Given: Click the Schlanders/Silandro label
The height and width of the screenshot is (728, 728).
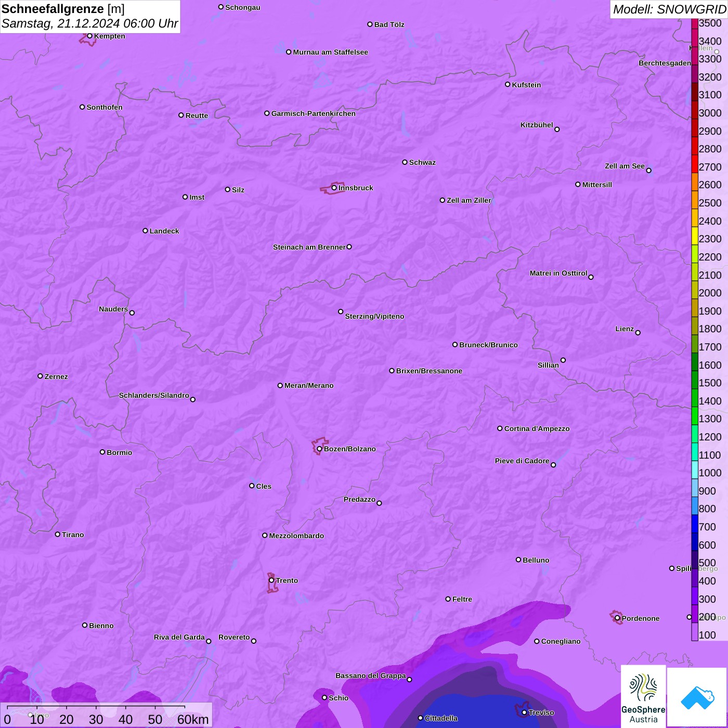Looking at the screenshot, I should click(154, 395).
